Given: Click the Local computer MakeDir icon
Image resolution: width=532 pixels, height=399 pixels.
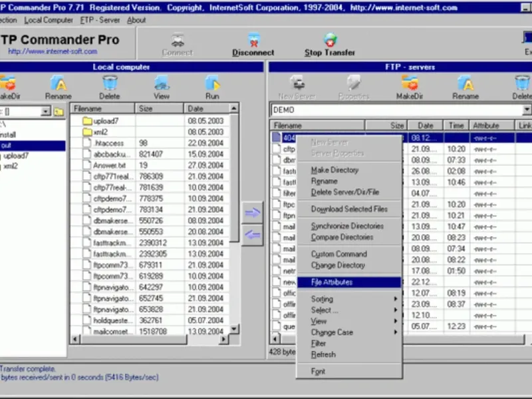Looking at the screenshot, I should tap(8, 82).
